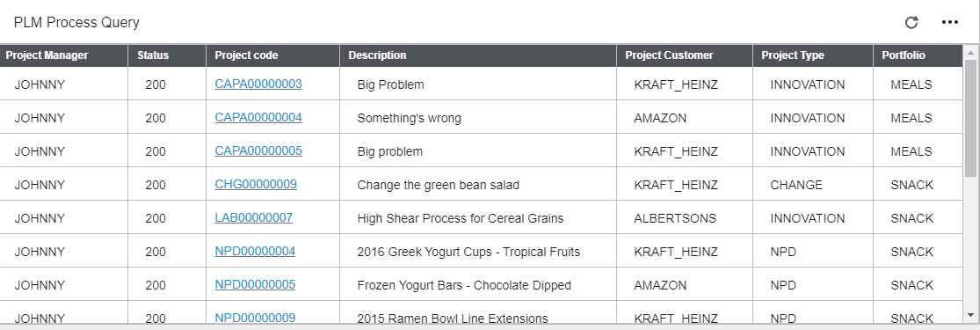Open project link LAB00000007
This screenshot has width=980, height=330.
(254, 217)
